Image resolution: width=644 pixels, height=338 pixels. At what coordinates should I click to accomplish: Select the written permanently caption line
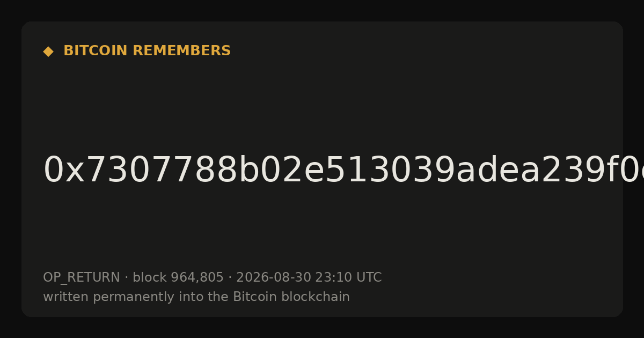pos(196,297)
